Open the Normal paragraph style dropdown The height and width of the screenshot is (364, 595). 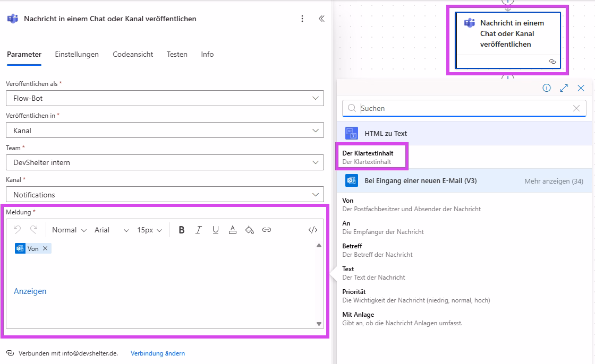(x=70, y=230)
